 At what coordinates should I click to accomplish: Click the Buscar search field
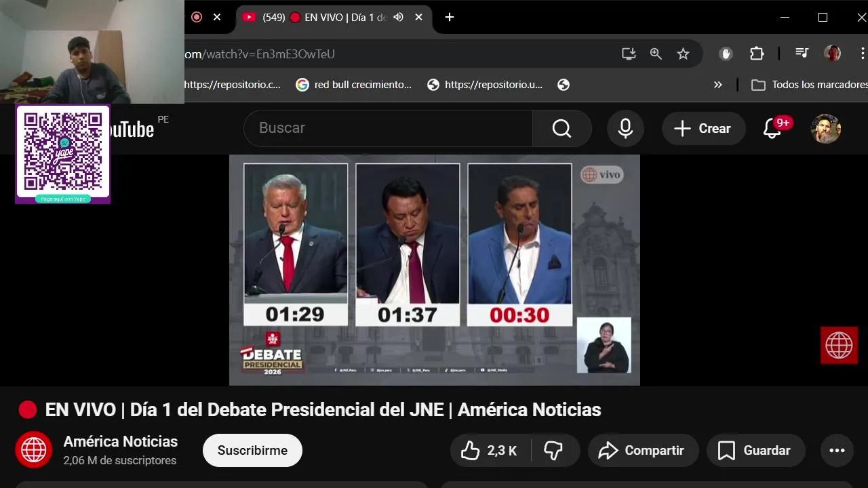388,128
